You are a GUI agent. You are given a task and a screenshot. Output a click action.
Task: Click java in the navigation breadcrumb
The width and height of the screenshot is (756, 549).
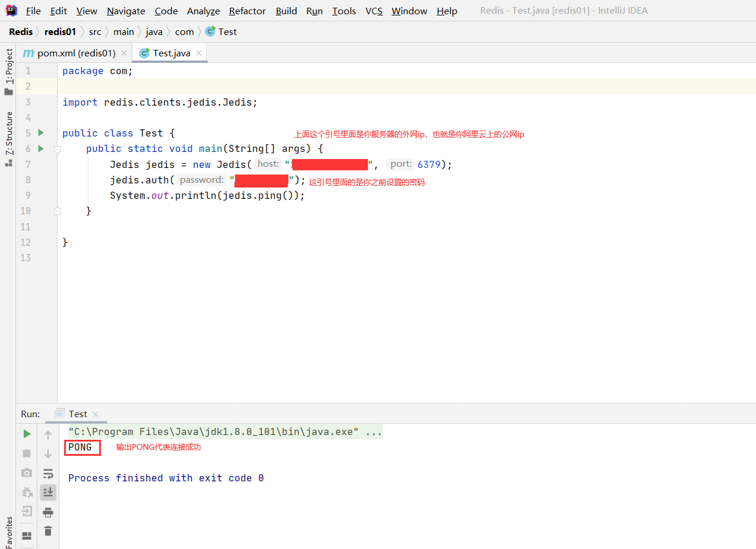click(154, 31)
